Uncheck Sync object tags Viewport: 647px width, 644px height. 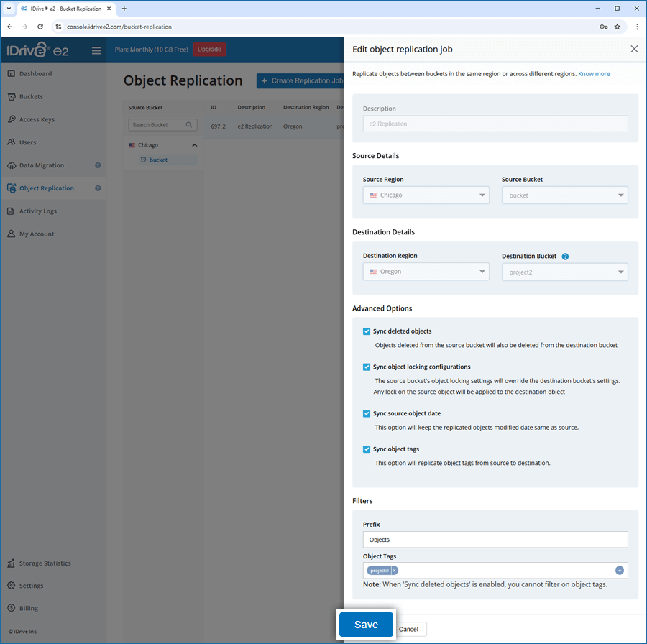click(367, 449)
